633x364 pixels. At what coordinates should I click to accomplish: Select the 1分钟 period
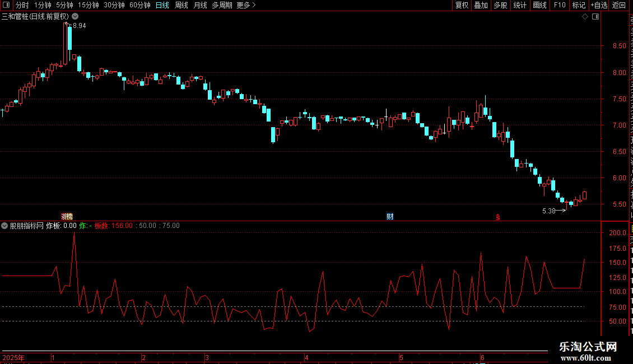[x=43, y=5]
